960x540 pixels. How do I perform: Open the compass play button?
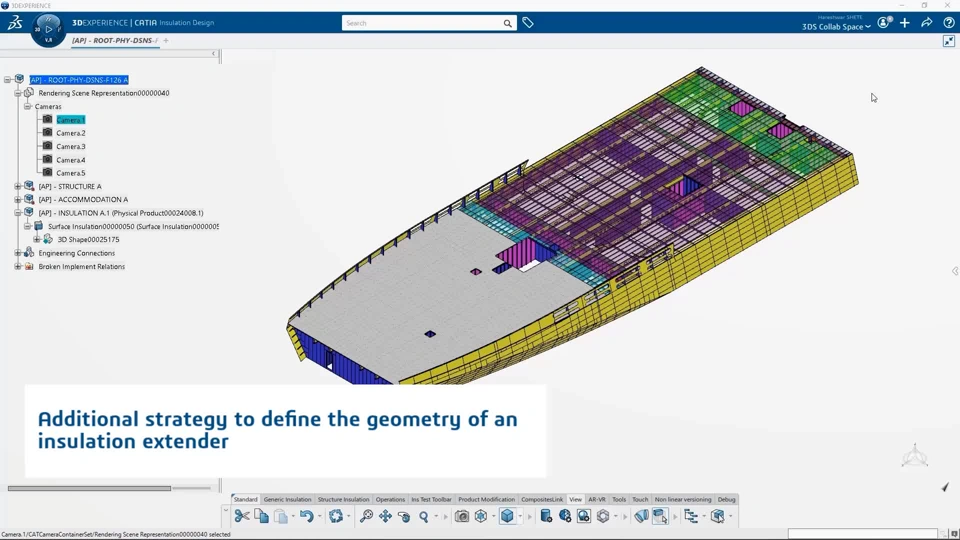point(48,29)
